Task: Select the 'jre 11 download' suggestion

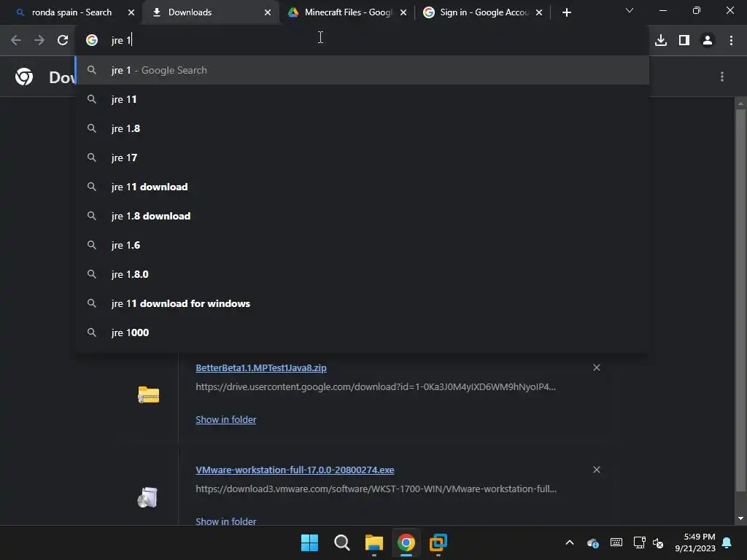Action: (x=362, y=187)
